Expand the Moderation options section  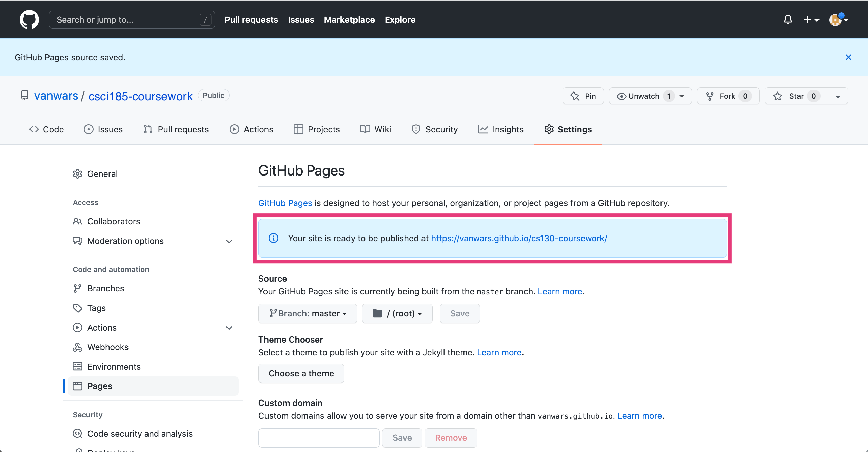click(229, 241)
